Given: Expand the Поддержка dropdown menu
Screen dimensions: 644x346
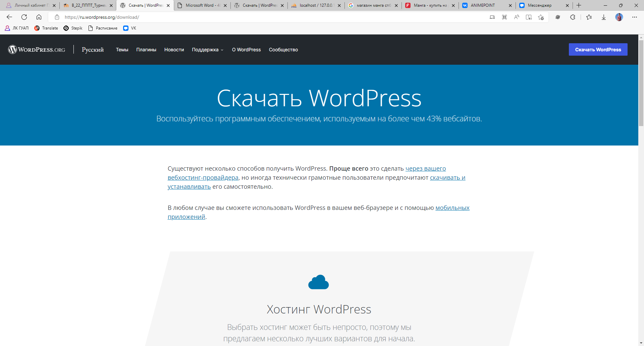Looking at the screenshot, I should pyautogui.click(x=208, y=50).
